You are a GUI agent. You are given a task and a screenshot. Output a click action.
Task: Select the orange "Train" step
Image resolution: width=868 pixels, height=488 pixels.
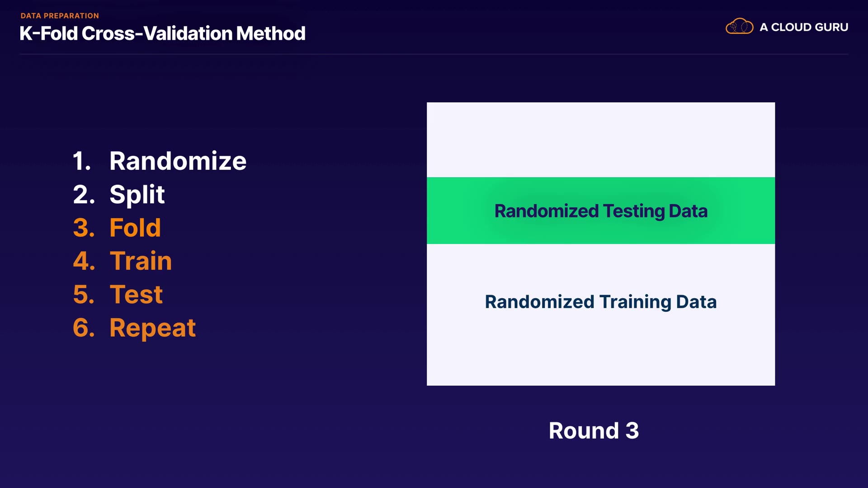[141, 261]
